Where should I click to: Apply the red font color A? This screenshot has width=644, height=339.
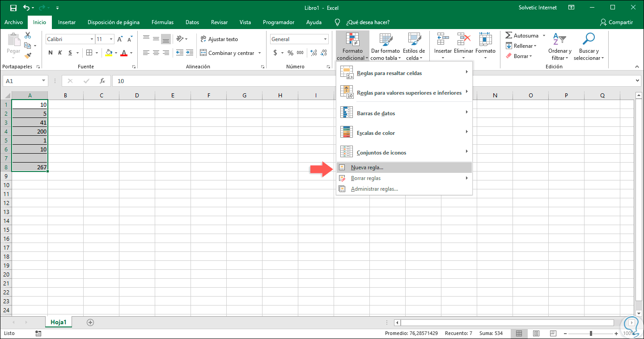click(123, 53)
